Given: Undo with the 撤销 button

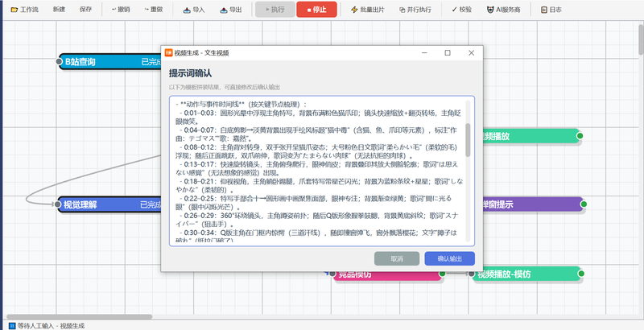Looking at the screenshot, I should pos(121,10).
